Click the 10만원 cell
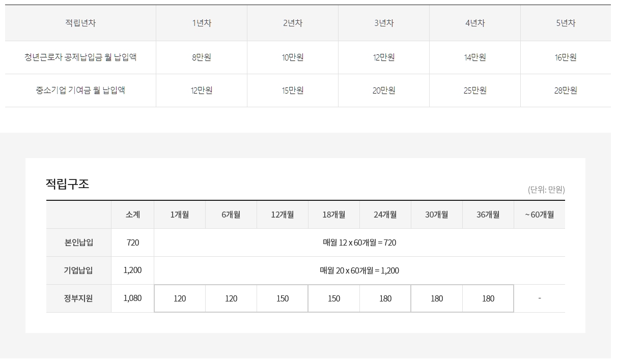The image size is (617, 364). (x=293, y=57)
